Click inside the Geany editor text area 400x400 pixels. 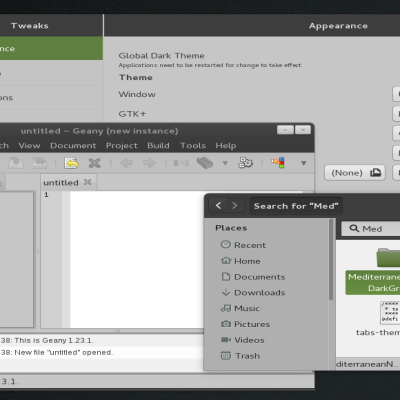(x=137, y=260)
